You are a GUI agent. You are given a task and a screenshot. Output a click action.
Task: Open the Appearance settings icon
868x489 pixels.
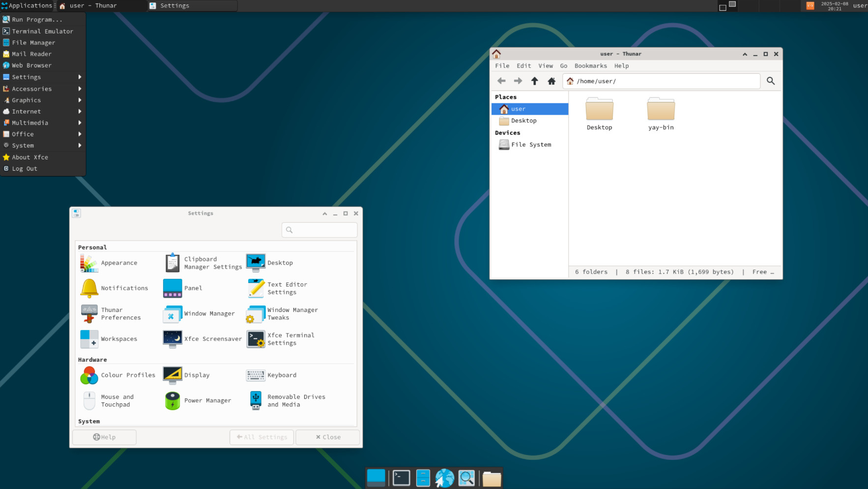tap(89, 263)
